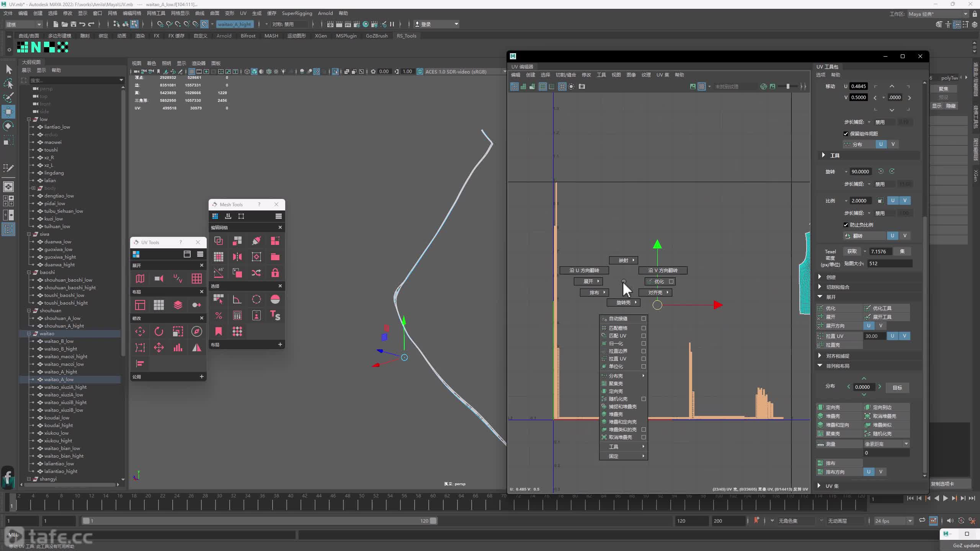Click the playback range slider bar
980x551 pixels.
[260, 521]
